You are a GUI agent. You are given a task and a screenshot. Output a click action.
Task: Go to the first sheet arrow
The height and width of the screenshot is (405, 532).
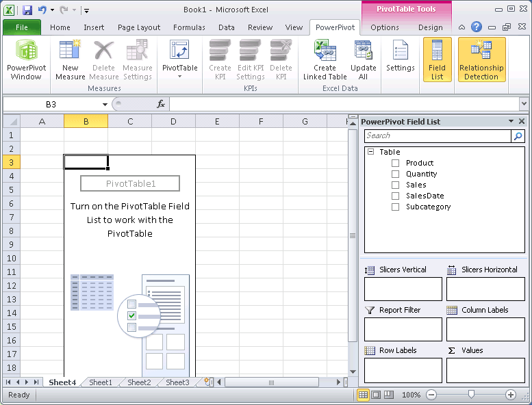pyautogui.click(x=8, y=382)
